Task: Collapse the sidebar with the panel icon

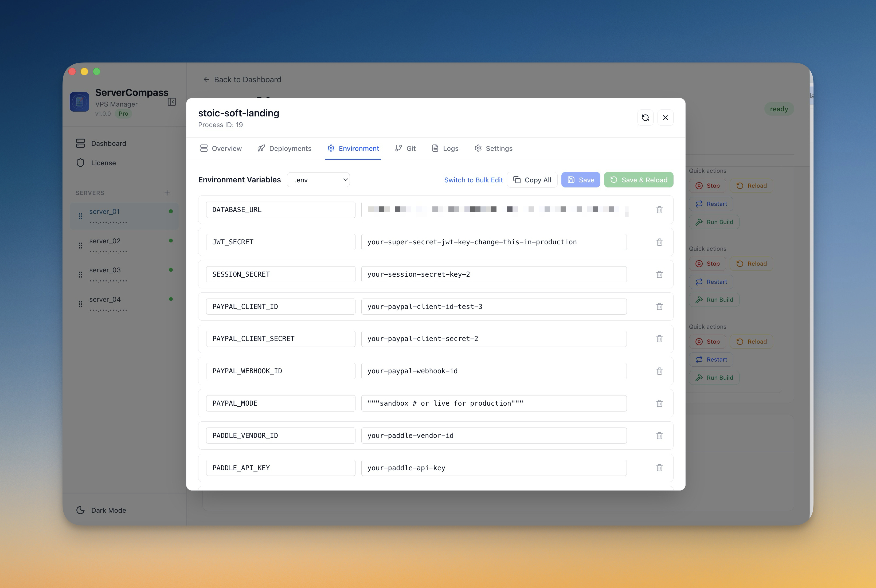Action: pyautogui.click(x=172, y=102)
